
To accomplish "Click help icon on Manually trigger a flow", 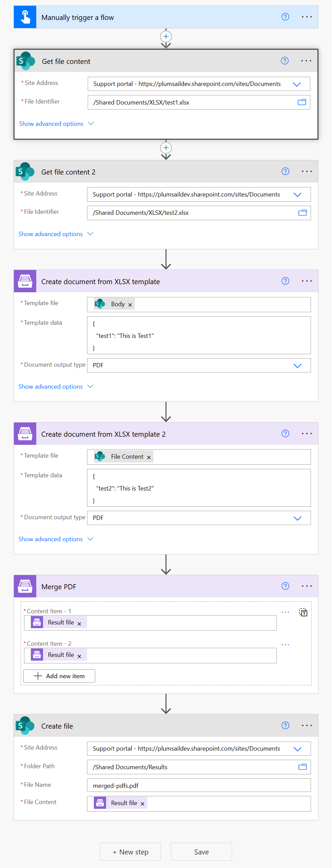I will click(x=285, y=17).
